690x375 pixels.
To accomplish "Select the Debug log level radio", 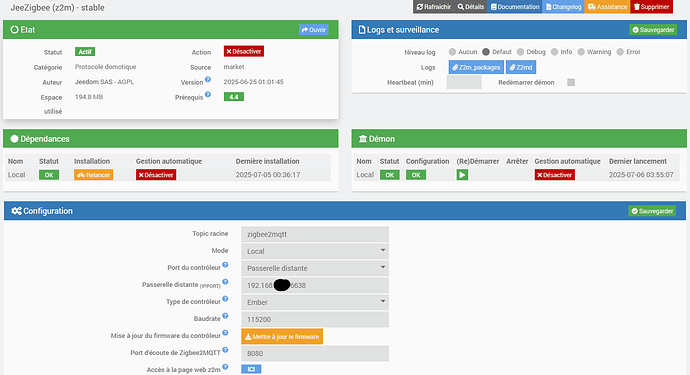I will coord(521,52).
